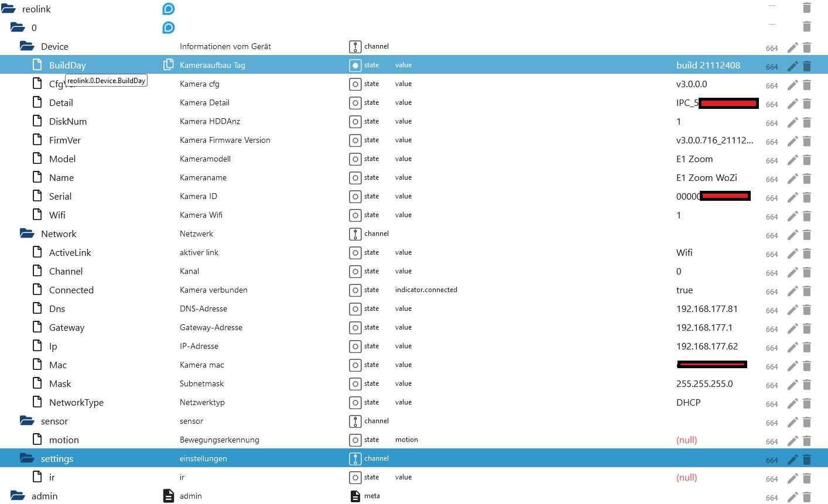Delete the settings channel
Image resolution: width=828 pixels, height=504 pixels.
point(807,460)
